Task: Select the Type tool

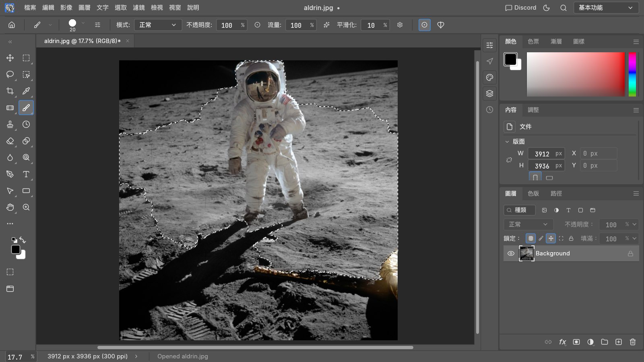Action: point(26,174)
